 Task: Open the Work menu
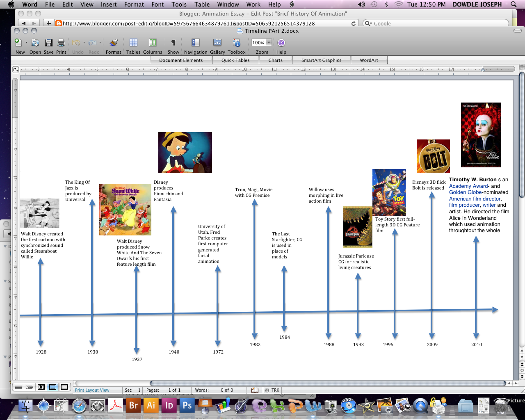(253, 5)
